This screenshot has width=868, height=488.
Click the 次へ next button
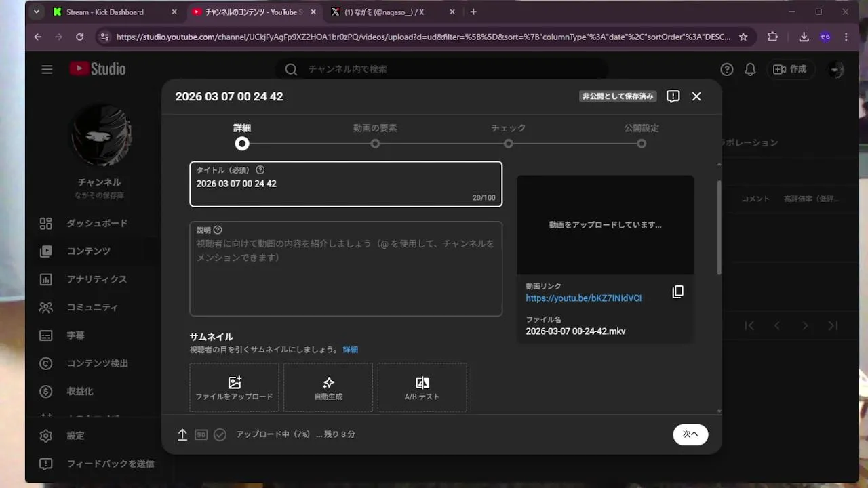690,434
